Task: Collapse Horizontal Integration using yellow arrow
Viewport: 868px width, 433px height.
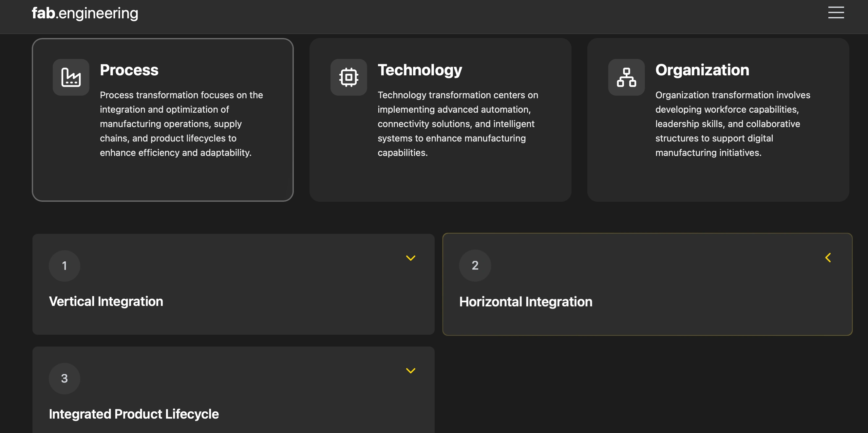Action: click(828, 258)
